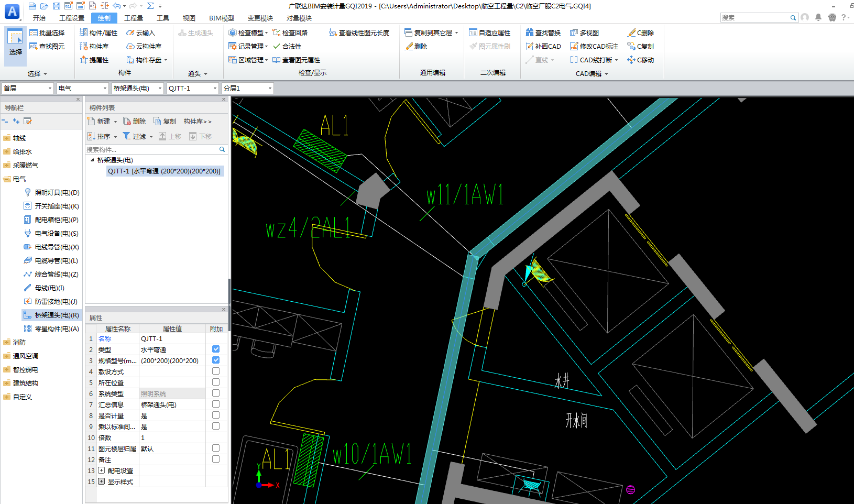This screenshot has height=504, width=854.
Task: Click the 查找图元 find element tool
Action: click(47, 46)
